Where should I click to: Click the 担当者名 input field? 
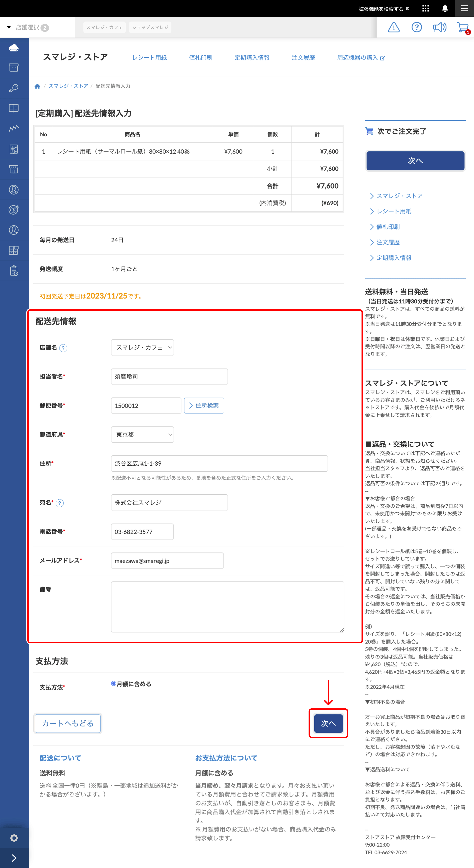[x=169, y=376]
